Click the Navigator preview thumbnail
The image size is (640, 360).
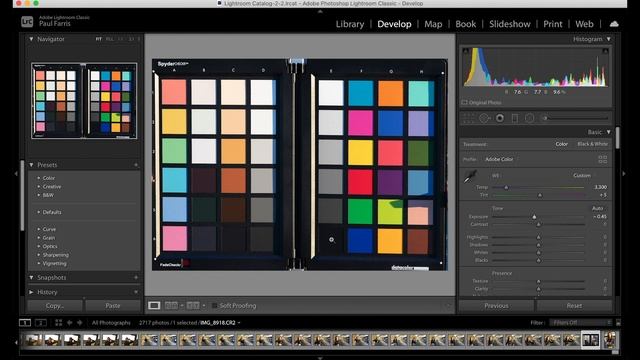click(x=84, y=101)
